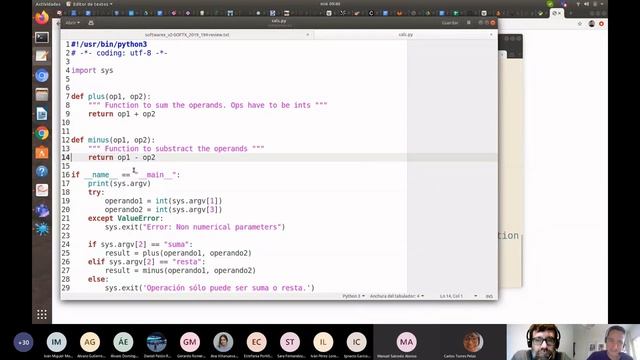The image size is (640, 360).
Task: Click line 25 'result = plus(operando1, operando2)'
Action: [x=178, y=253]
